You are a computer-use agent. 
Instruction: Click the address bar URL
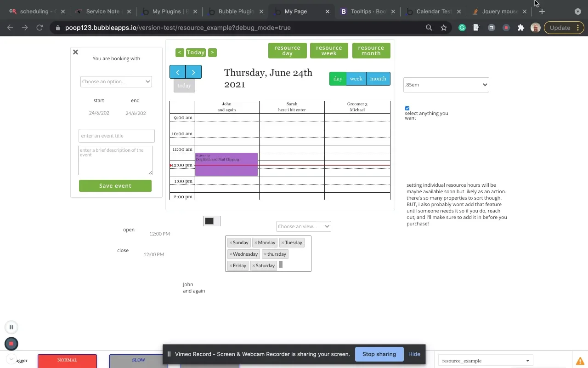(178, 28)
